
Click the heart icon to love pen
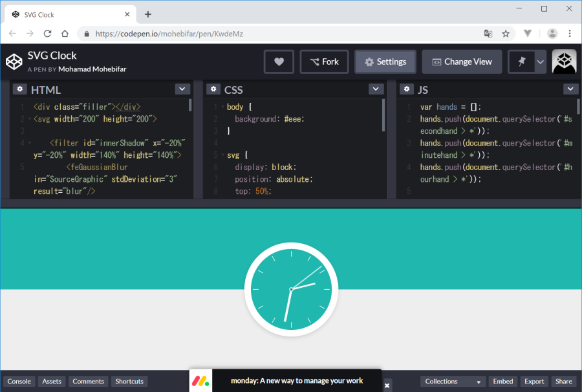tap(279, 62)
